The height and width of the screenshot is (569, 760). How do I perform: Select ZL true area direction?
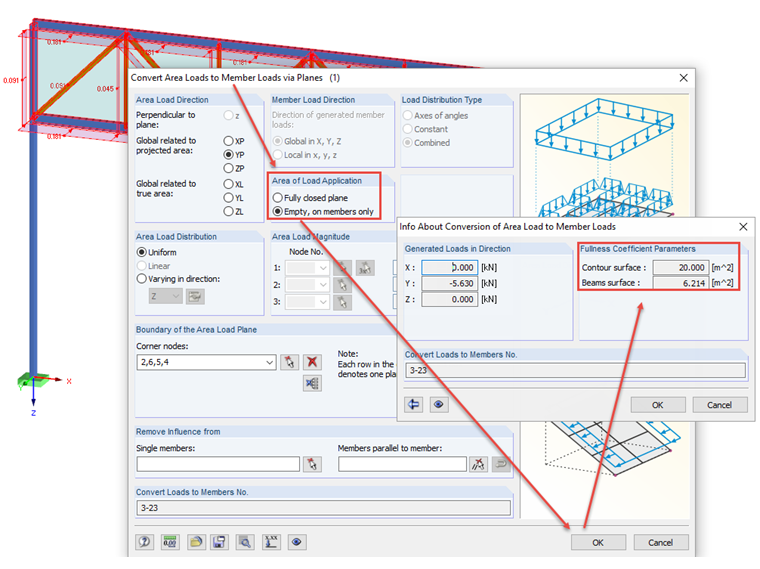coord(228,211)
